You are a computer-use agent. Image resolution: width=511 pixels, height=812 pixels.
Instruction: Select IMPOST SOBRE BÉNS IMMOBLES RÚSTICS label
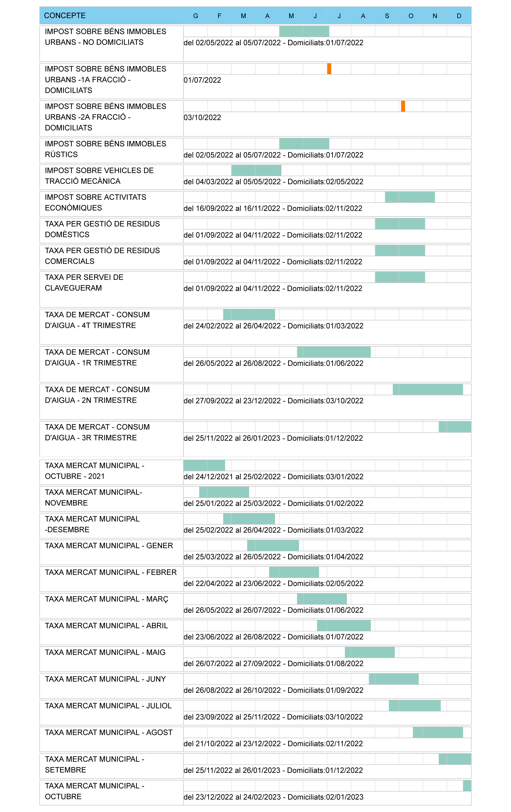tap(105, 149)
